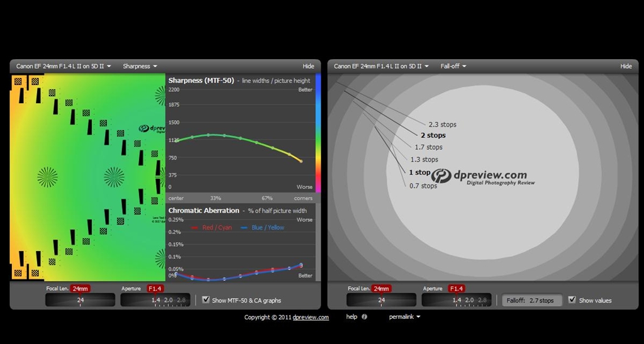Open the permalink dropdown

(404, 317)
